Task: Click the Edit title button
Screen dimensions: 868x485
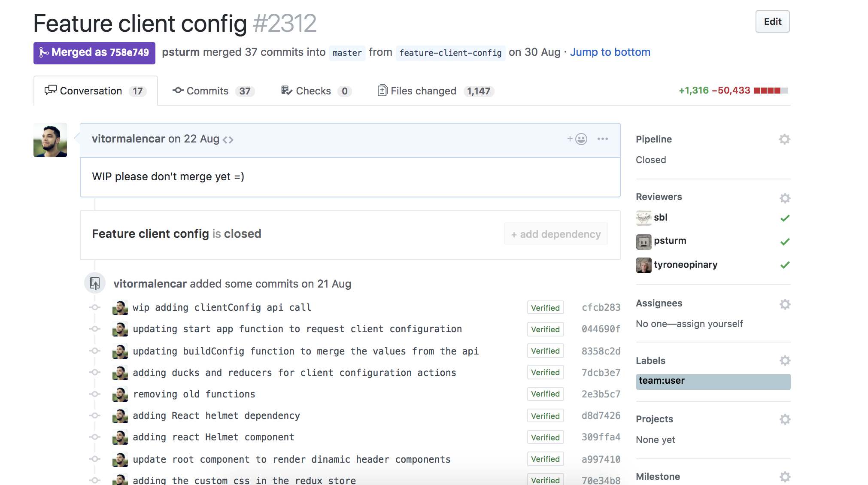Action: (x=772, y=22)
